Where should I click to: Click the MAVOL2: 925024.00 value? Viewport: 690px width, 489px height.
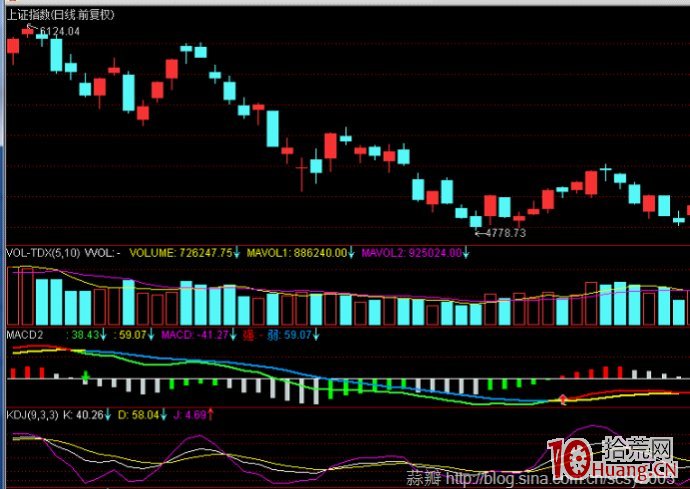(x=411, y=253)
